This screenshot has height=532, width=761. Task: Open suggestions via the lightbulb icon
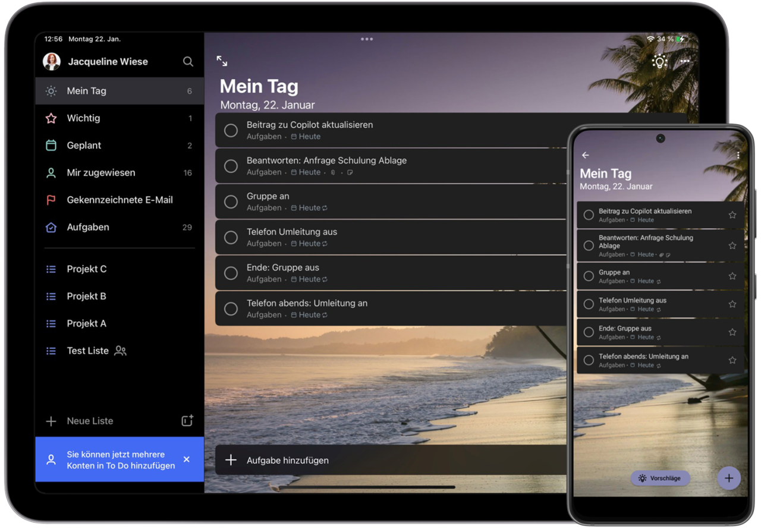point(659,61)
